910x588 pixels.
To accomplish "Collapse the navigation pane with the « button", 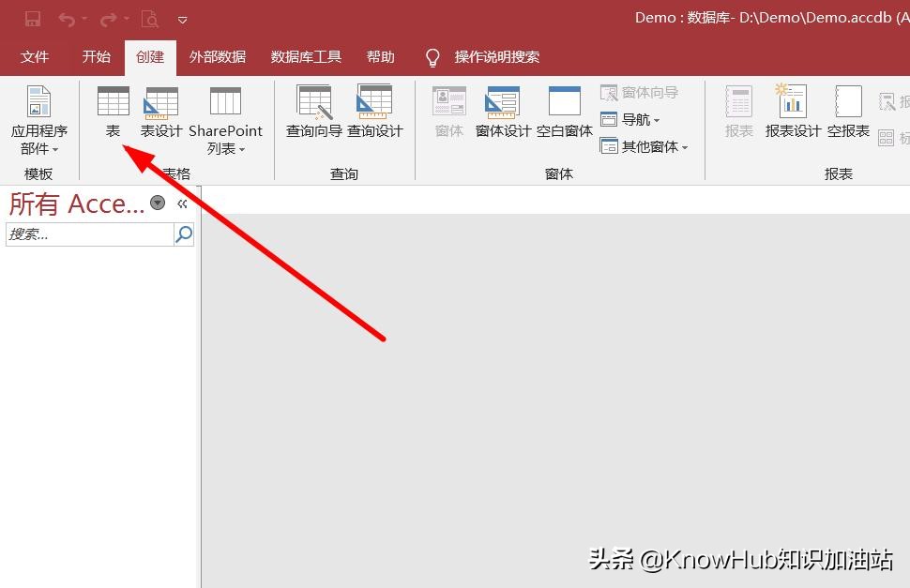I will (183, 203).
